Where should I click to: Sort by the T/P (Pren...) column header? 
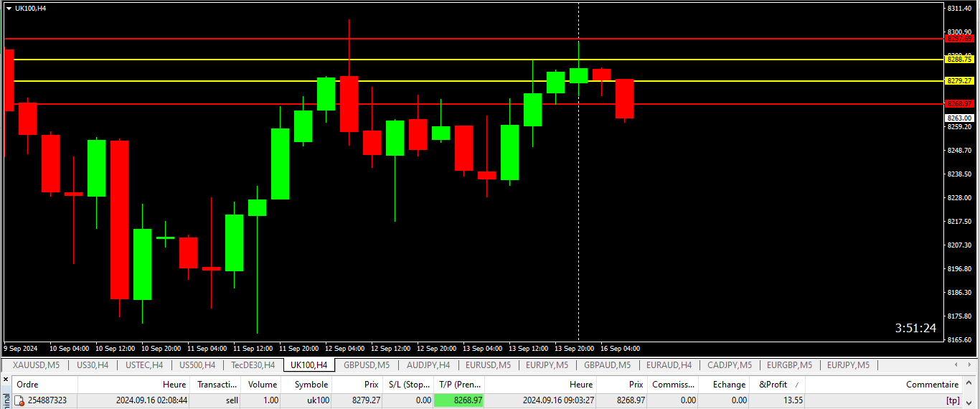[x=460, y=385]
